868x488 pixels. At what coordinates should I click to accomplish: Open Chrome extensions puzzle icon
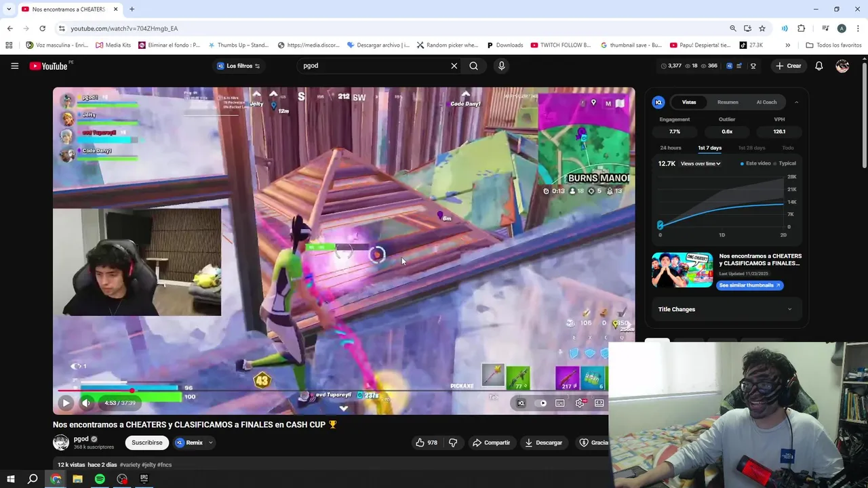click(802, 28)
